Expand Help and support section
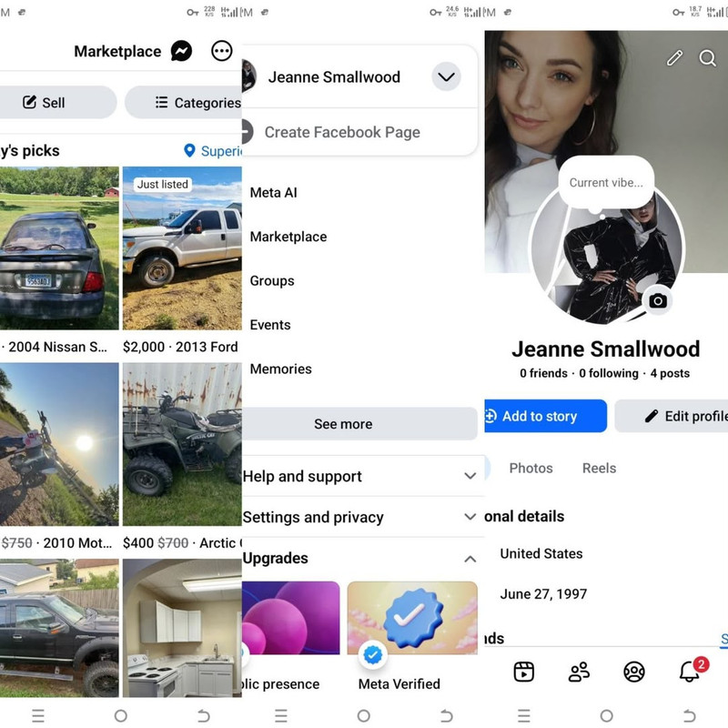The image size is (728, 728). (x=363, y=476)
